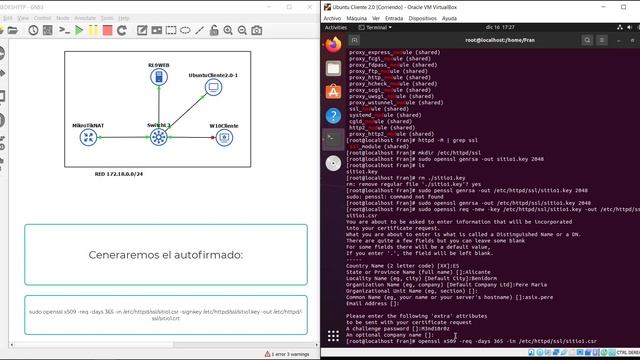Open the Tools menu in GNS3
Screen dimensions: 640x360
[107, 18]
